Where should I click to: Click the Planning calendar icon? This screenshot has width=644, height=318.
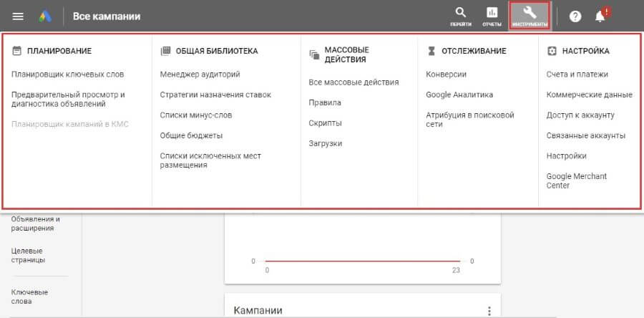point(16,51)
